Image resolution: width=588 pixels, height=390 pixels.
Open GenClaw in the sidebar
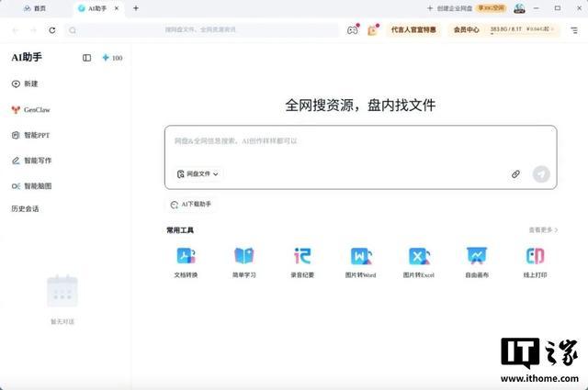coord(30,110)
